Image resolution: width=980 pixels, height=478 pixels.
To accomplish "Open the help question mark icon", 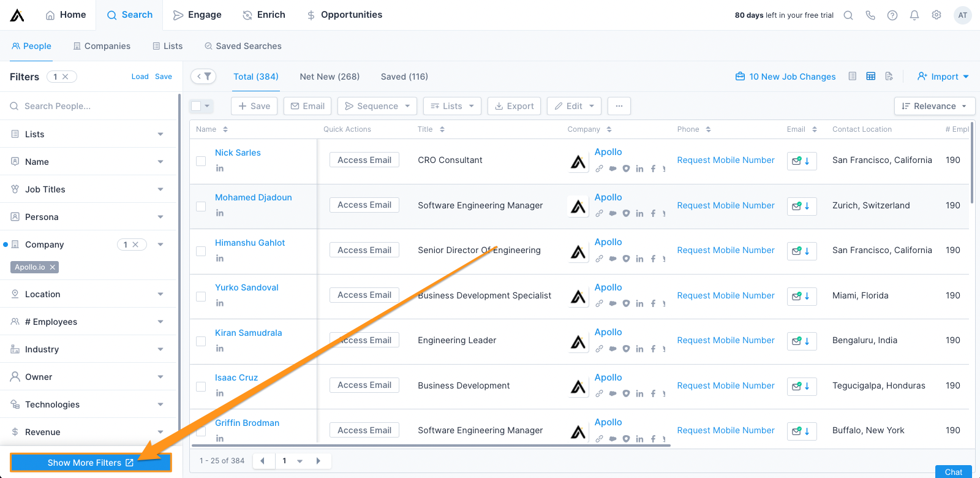I will click(892, 15).
